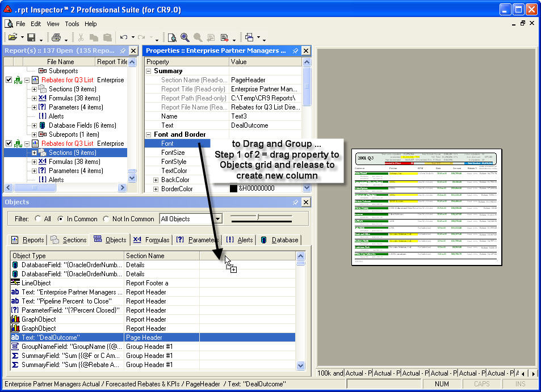Screen dimensions: 541x392
Task: Close the Objects panel
Action: (x=305, y=202)
